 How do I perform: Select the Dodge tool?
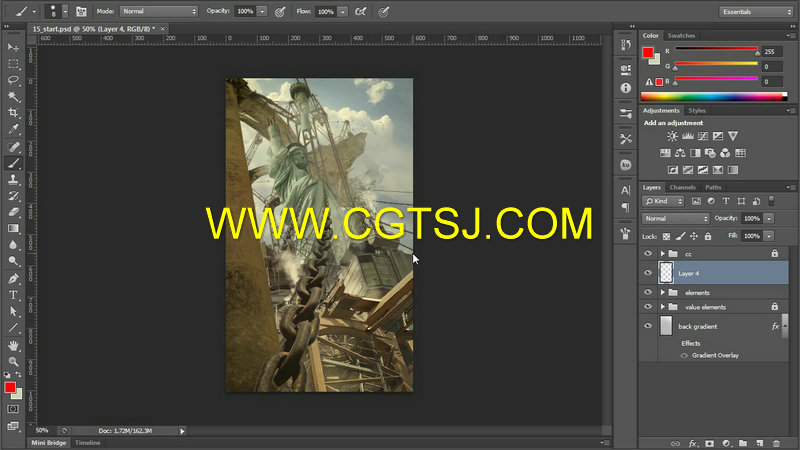(x=13, y=261)
